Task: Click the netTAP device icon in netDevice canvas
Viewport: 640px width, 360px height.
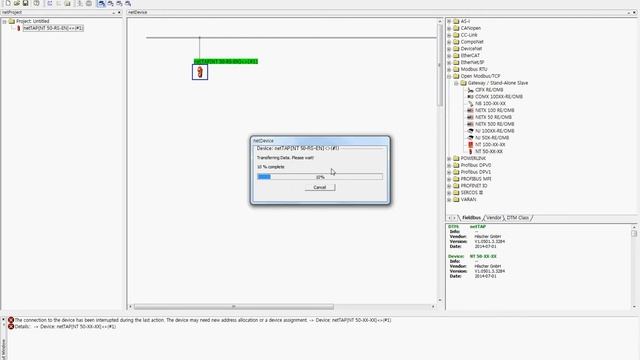Action: [200, 72]
